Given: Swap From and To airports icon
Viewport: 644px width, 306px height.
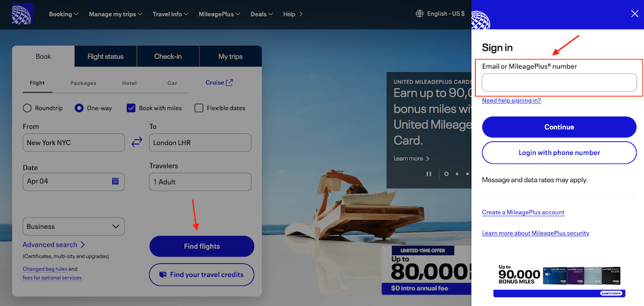Looking at the screenshot, I should [x=137, y=142].
